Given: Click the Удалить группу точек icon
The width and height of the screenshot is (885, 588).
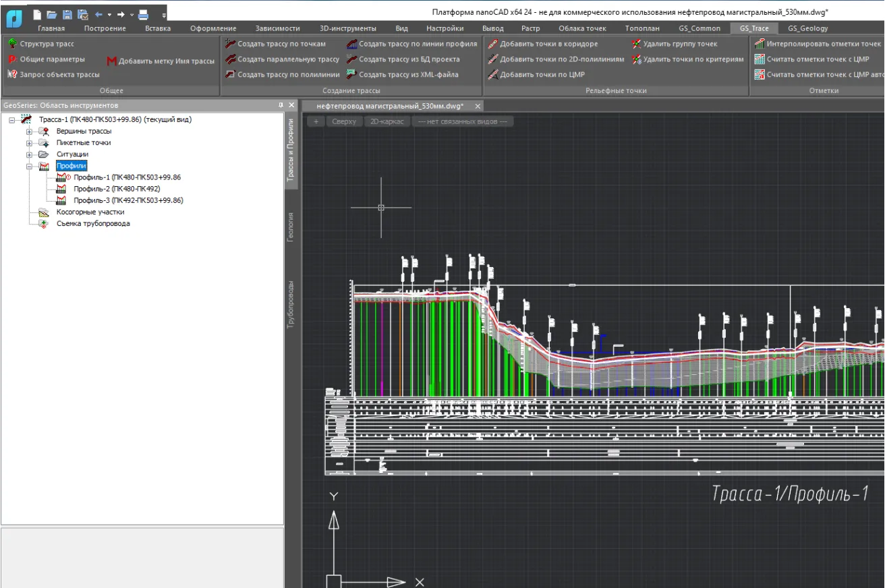Looking at the screenshot, I should click(636, 44).
